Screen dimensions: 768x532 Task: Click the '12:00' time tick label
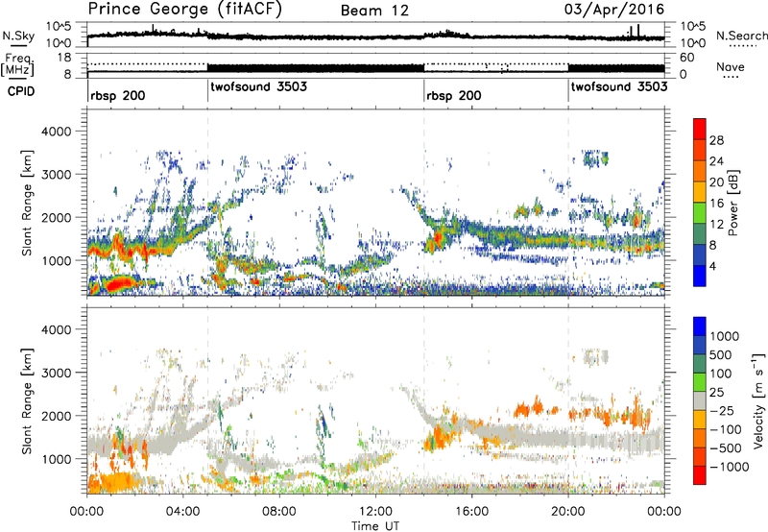375,512
